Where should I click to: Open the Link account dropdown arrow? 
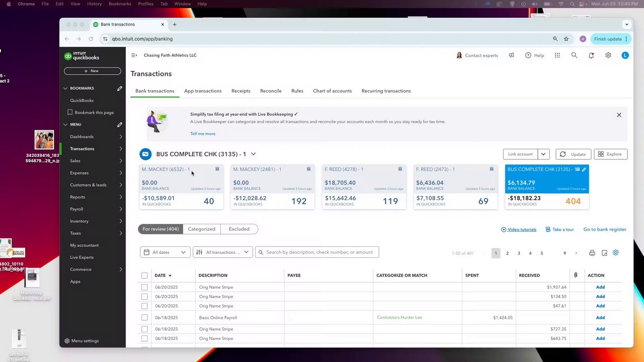tap(543, 154)
